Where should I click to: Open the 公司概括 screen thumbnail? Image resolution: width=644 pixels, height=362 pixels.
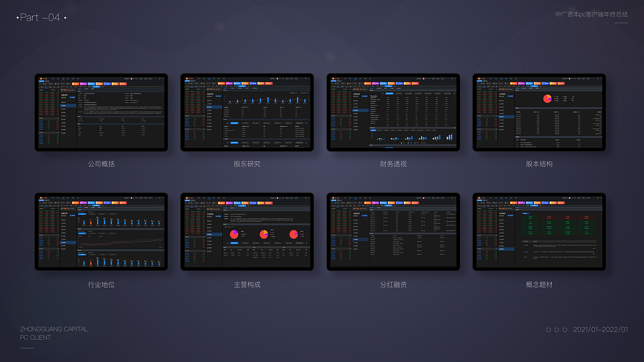coord(101,112)
